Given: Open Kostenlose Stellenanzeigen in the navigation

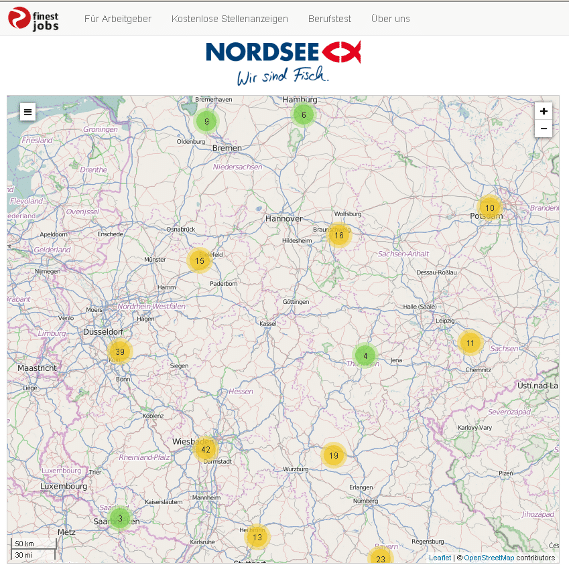Looking at the screenshot, I should [x=230, y=19].
